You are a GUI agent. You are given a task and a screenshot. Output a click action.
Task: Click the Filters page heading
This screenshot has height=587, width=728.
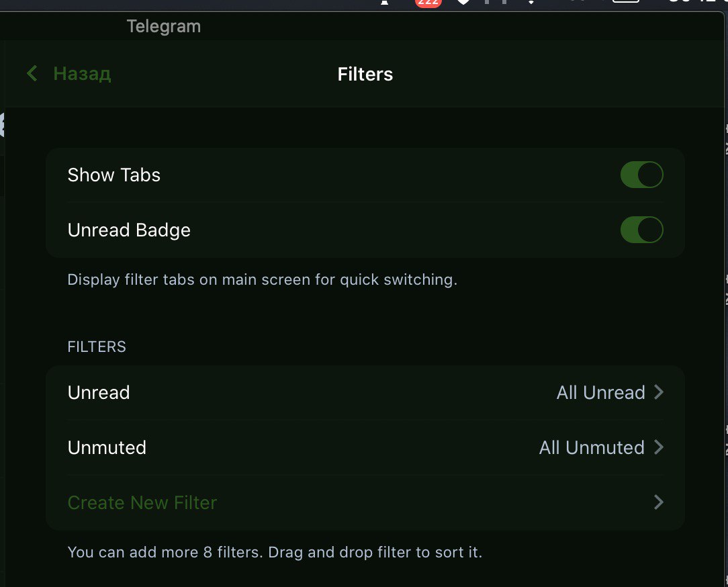point(365,74)
